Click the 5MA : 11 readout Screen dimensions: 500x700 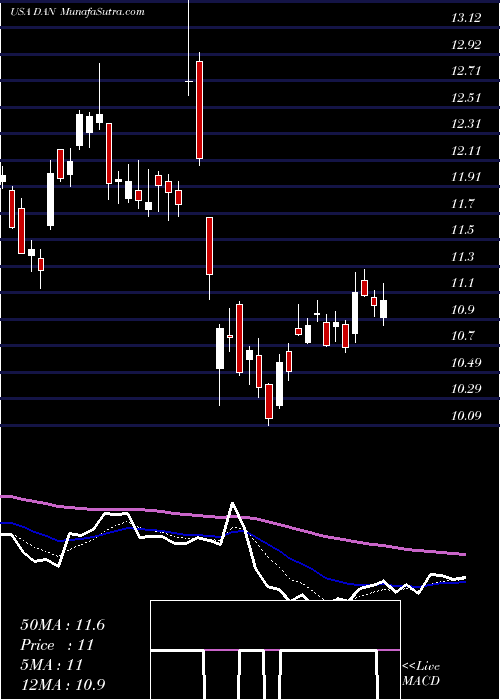(x=52, y=665)
